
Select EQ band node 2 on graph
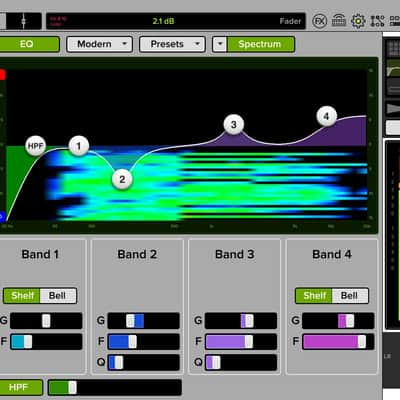122,179
